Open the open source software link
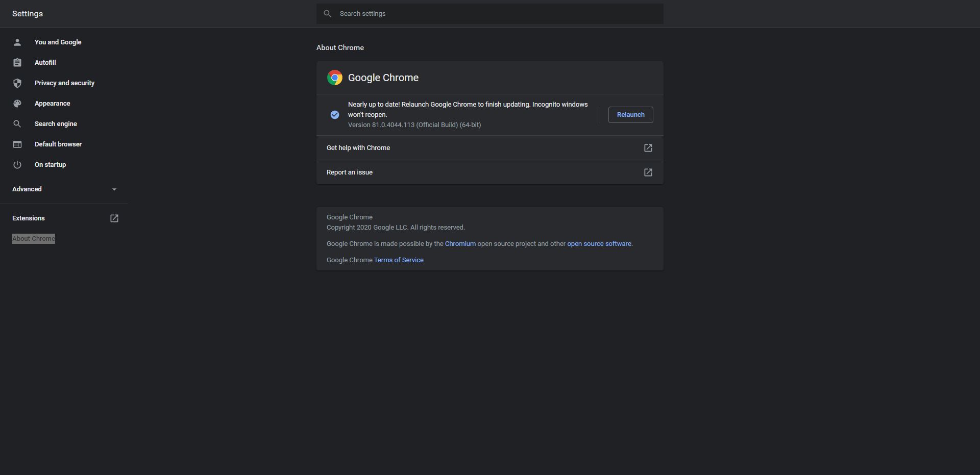This screenshot has height=475, width=980. click(599, 244)
